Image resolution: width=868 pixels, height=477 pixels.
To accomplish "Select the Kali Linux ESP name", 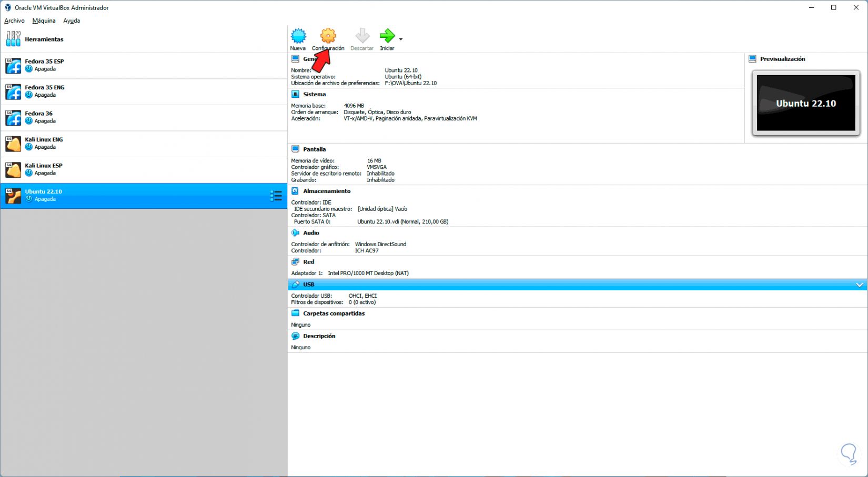I will tap(44, 165).
